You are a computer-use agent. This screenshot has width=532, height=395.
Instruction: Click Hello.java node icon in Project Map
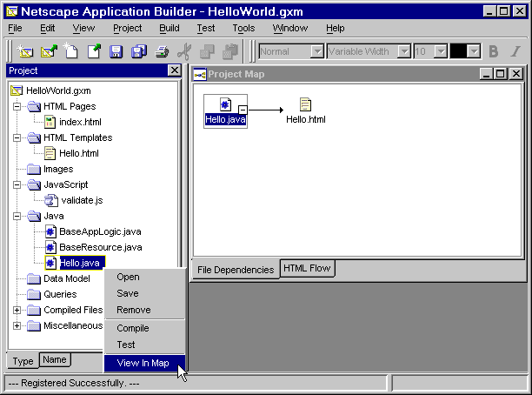coord(225,105)
